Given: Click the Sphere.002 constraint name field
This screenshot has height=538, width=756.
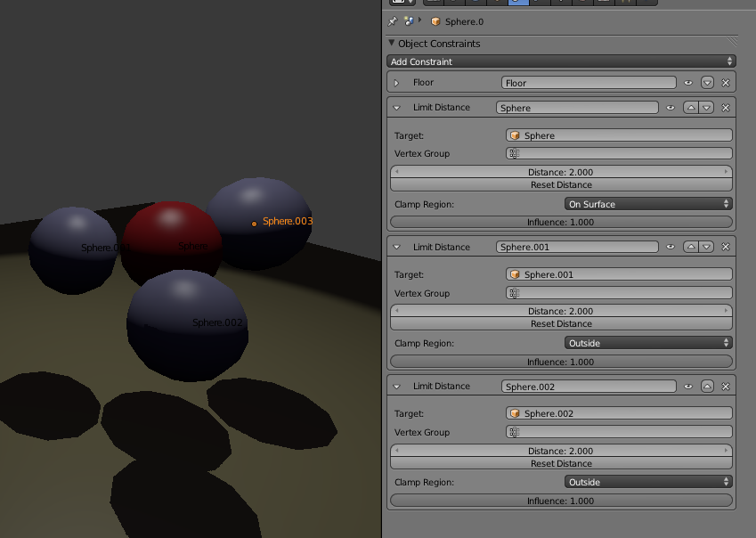Looking at the screenshot, I should pyautogui.click(x=588, y=387).
